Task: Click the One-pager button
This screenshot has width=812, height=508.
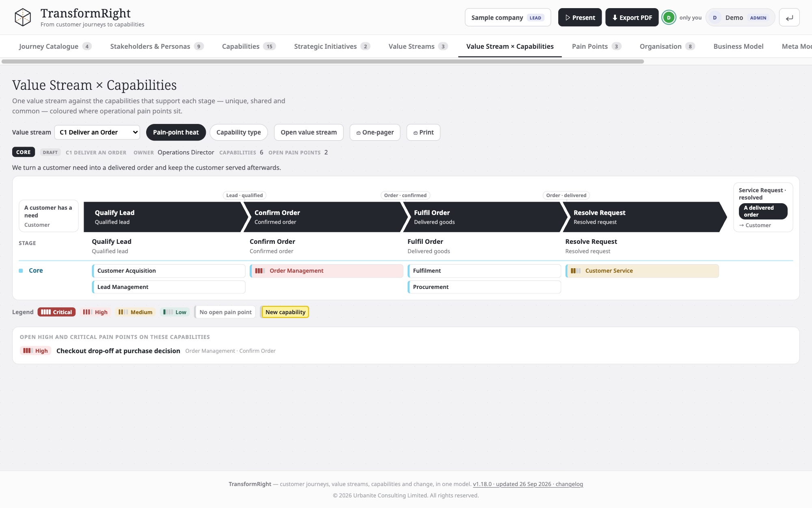Action: [x=375, y=132]
